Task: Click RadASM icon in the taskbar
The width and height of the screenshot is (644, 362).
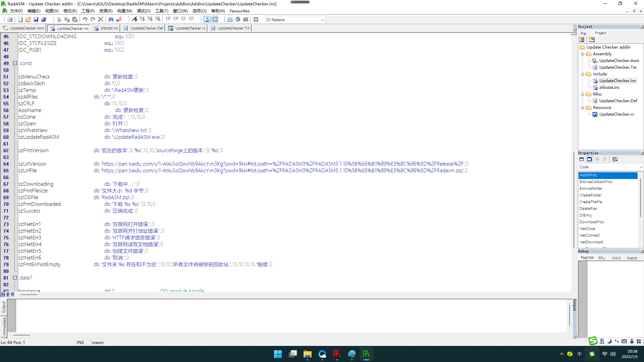Action: [x=366, y=354]
